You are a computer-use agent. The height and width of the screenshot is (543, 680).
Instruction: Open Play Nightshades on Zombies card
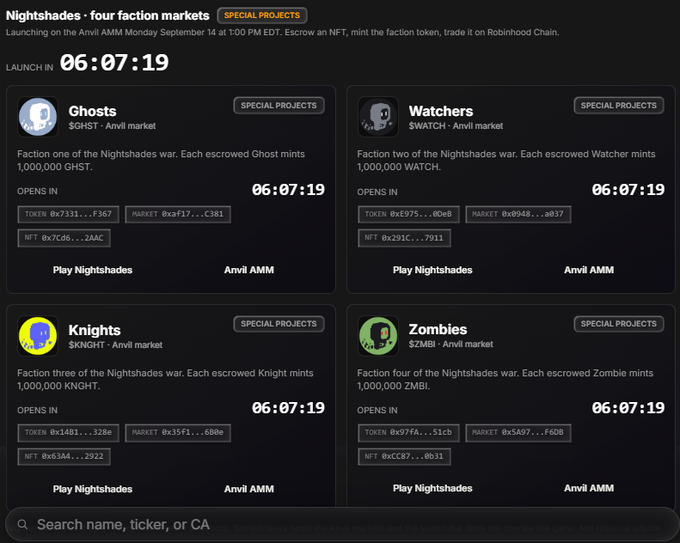coord(432,488)
